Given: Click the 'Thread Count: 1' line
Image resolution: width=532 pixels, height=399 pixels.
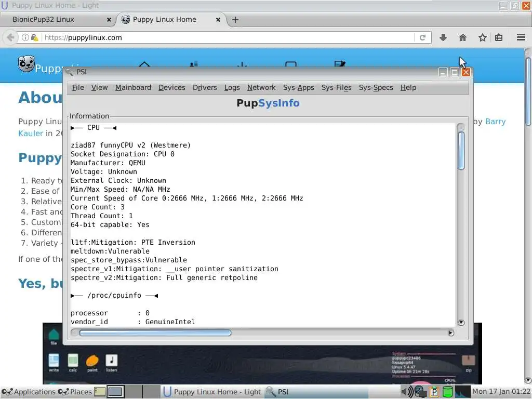Looking at the screenshot, I should 102,216.
